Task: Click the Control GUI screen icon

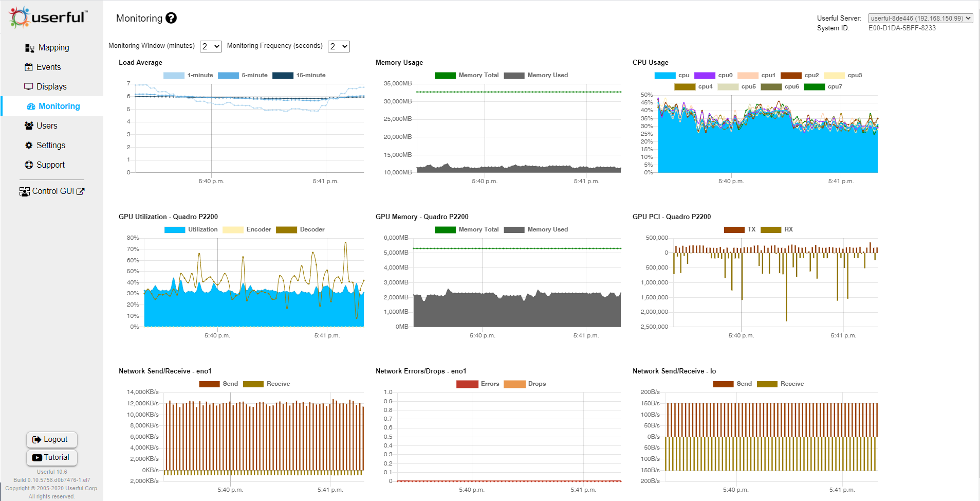Action: (25, 191)
